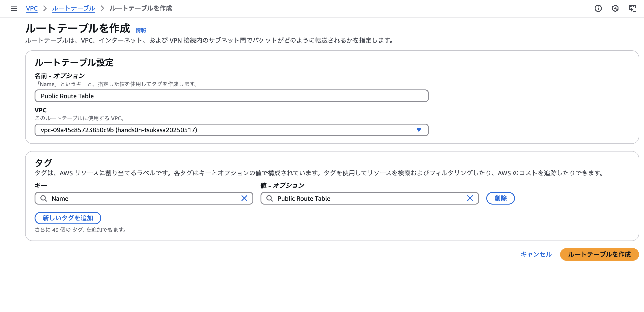Open the 情報 info link
644x312 pixels.
click(141, 30)
